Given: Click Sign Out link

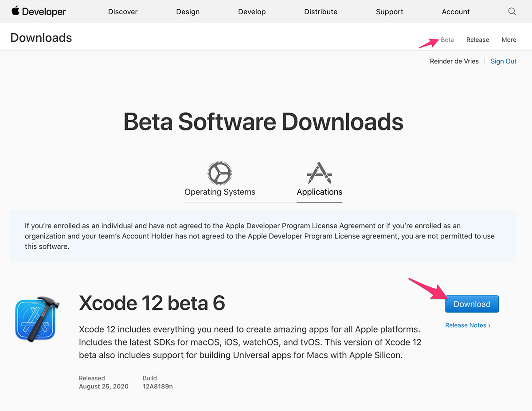Looking at the screenshot, I should 504,62.
